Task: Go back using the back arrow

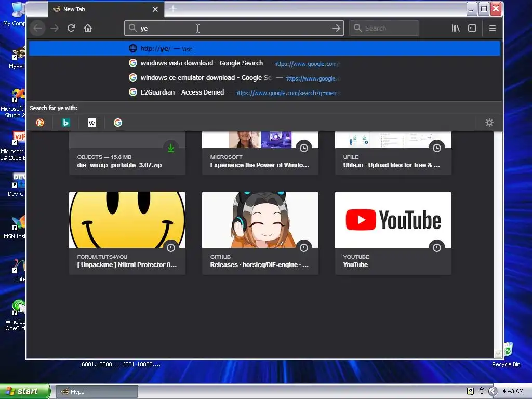Action: coord(37,28)
